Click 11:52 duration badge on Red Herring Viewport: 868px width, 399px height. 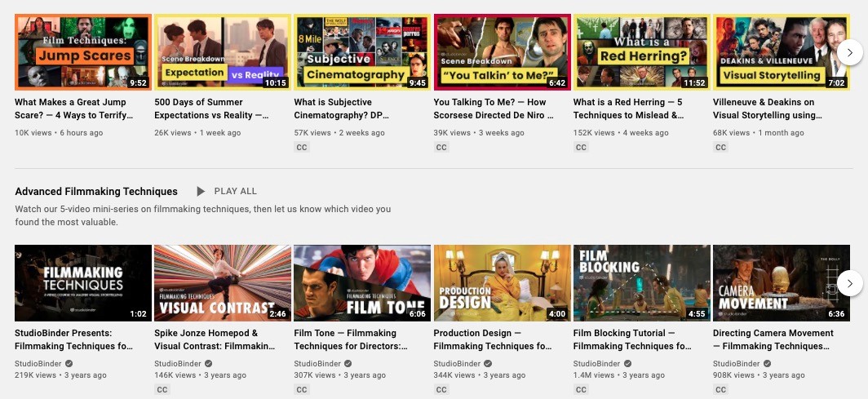click(695, 83)
